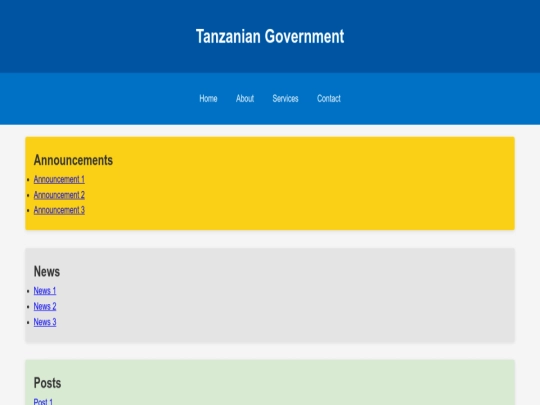Screen dimensions: 540x405
Task: Click the Posts section heading
Action: point(47,383)
